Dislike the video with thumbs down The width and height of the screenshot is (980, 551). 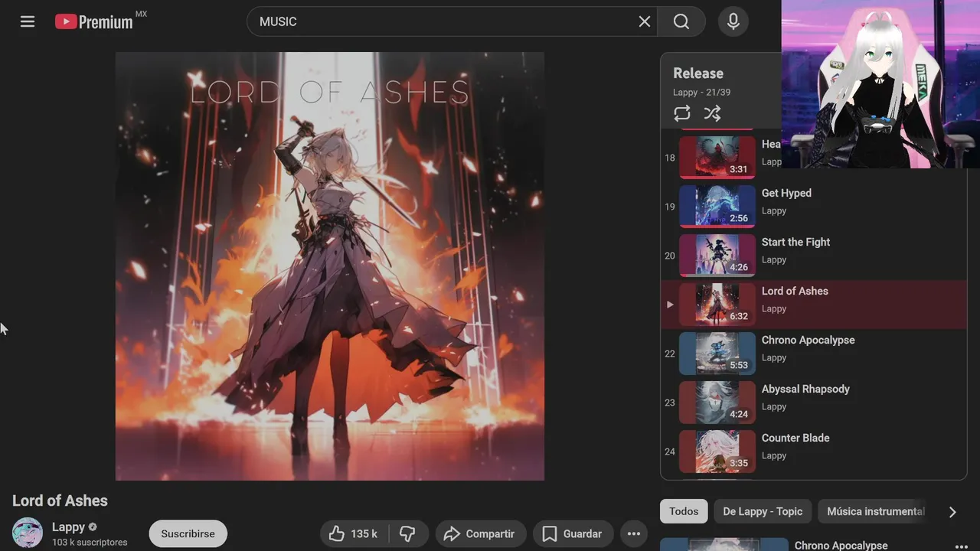(407, 533)
